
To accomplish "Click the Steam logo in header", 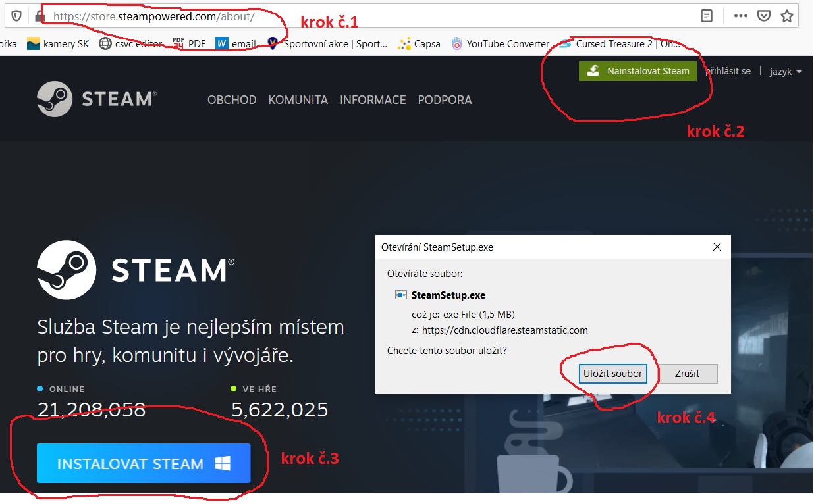I will tap(97, 99).
